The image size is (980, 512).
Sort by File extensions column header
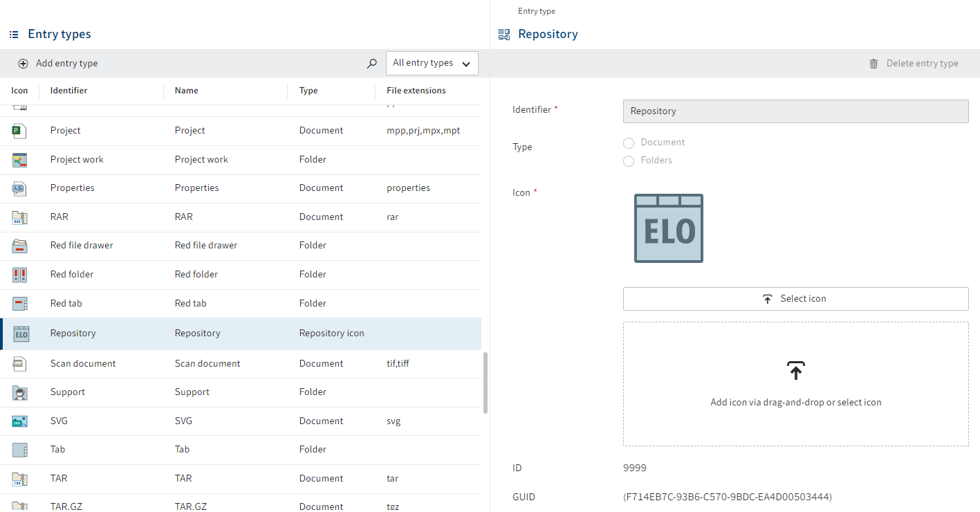pos(416,91)
